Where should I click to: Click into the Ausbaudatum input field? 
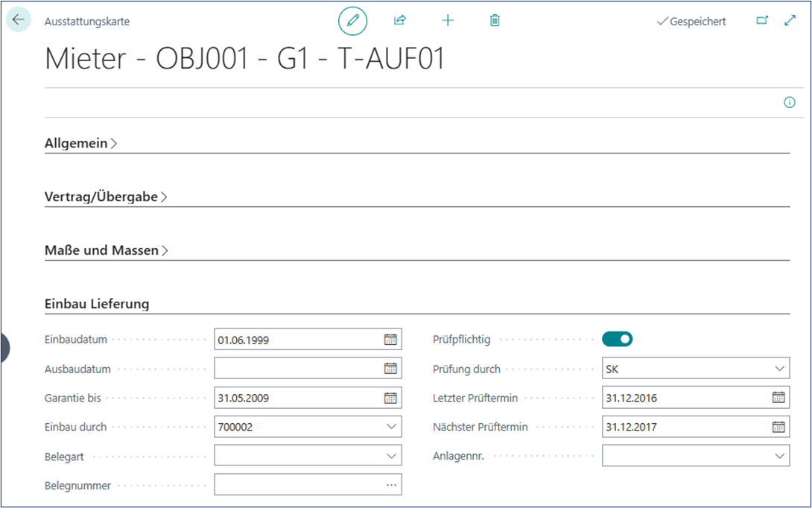(x=298, y=369)
